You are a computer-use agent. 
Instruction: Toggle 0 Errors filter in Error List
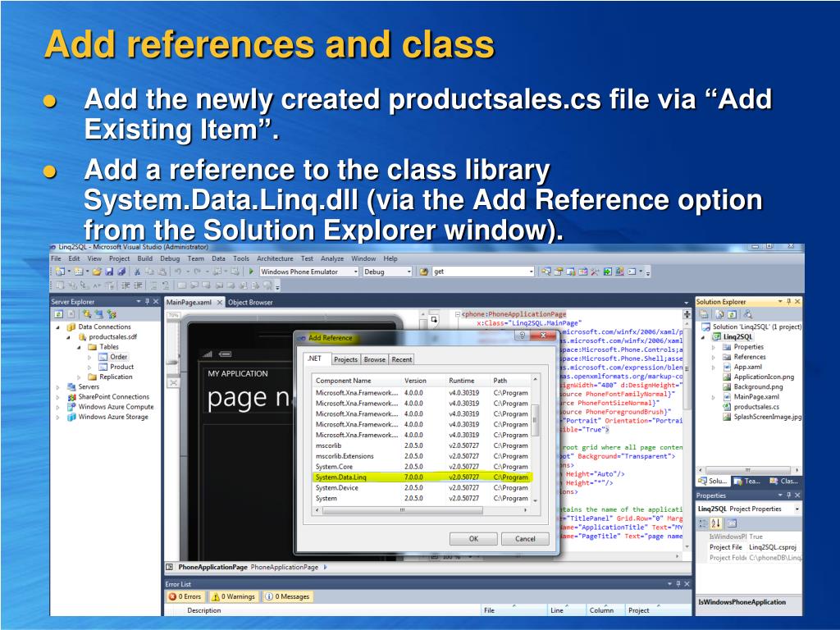point(185,596)
